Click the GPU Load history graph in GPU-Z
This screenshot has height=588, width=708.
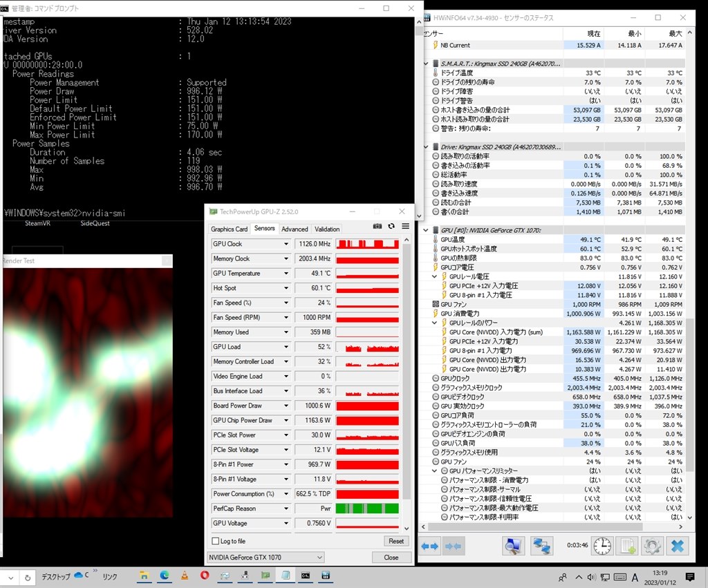point(368,347)
